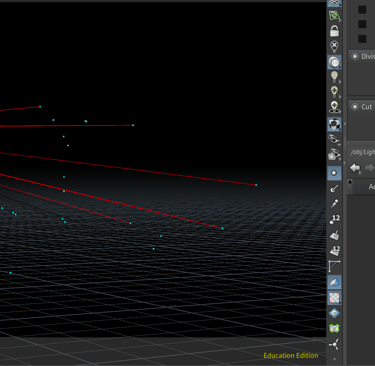
Task: Expand more display options arrow at toolbar bottom
Action: pos(334,359)
